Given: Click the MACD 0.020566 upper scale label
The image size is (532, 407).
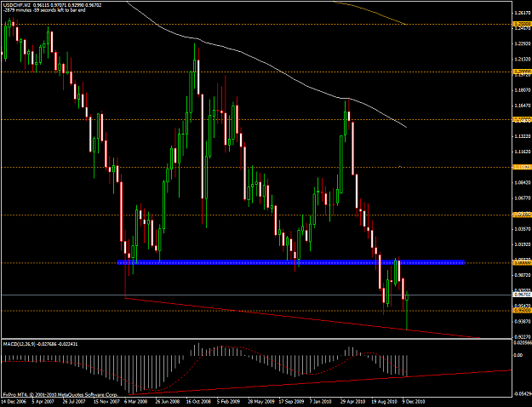Looking at the screenshot, I should coord(523,343).
